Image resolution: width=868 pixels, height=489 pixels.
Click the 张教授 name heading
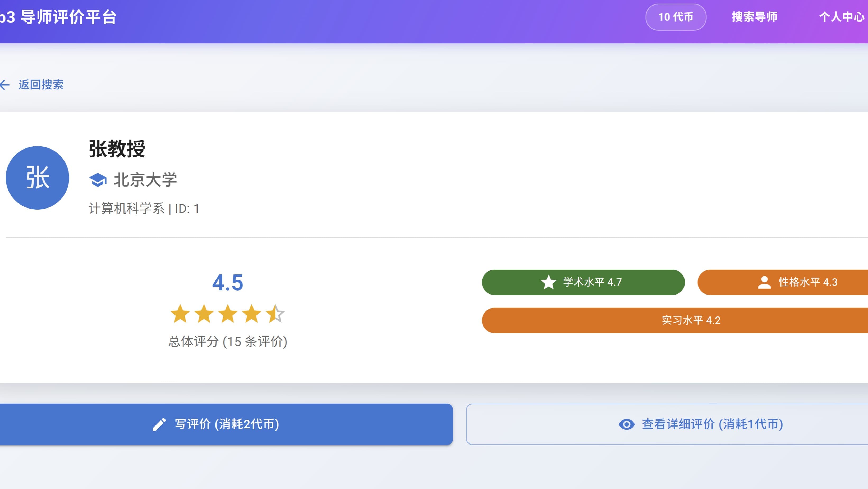pyautogui.click(x=117, y=149)
